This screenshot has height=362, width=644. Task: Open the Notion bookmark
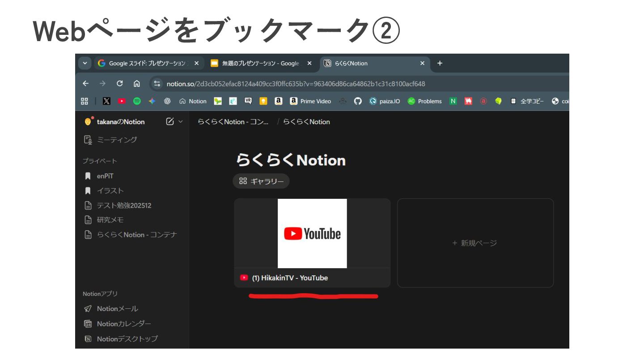click(x=193, y=101)
